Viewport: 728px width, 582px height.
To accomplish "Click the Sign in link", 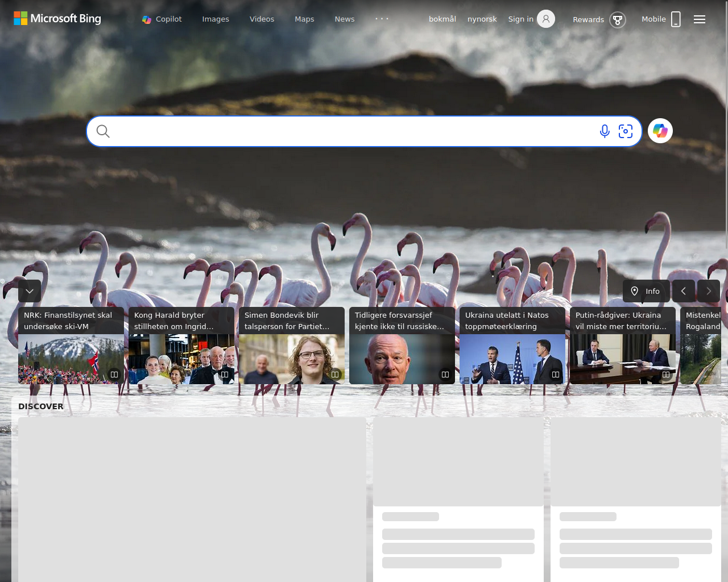I will coord(521,19).
